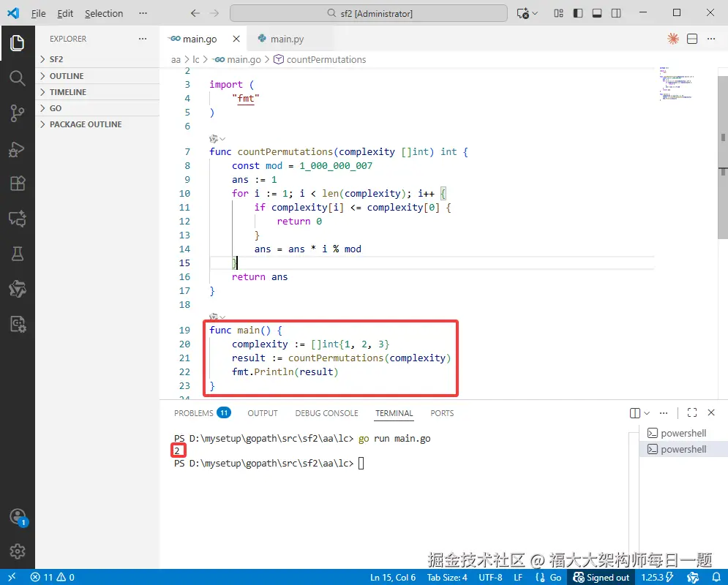This screenshot has width=728, height=585.
Task: Close the main.go tab
Action: coord(236,39)
